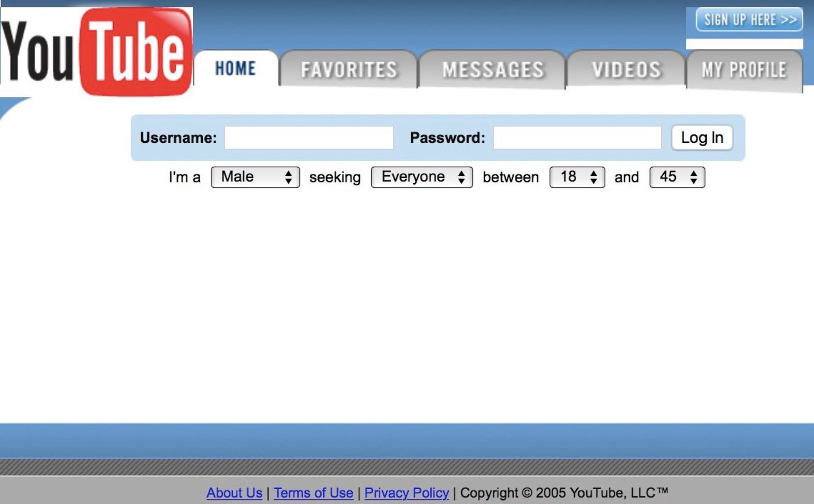Open the minimum age 18 dropdown
This screenshot has height=504, width=814.
(577, 177)
